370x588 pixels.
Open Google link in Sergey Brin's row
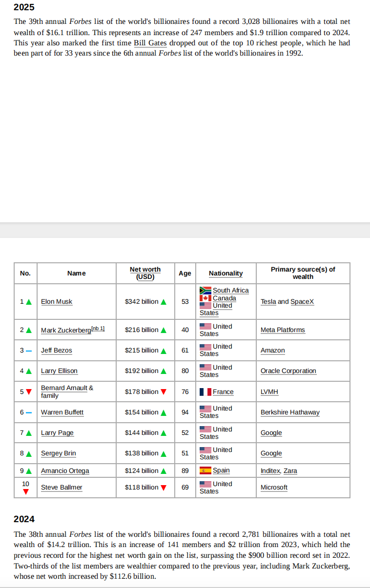point(271,453)
